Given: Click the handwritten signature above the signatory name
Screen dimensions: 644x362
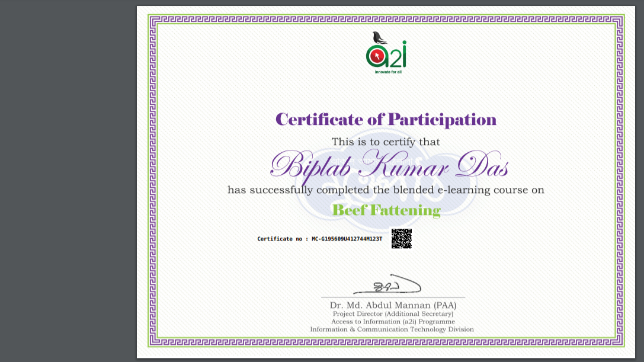Looking at the screenshot, I should pyautogui.click(x=387, y=284).
